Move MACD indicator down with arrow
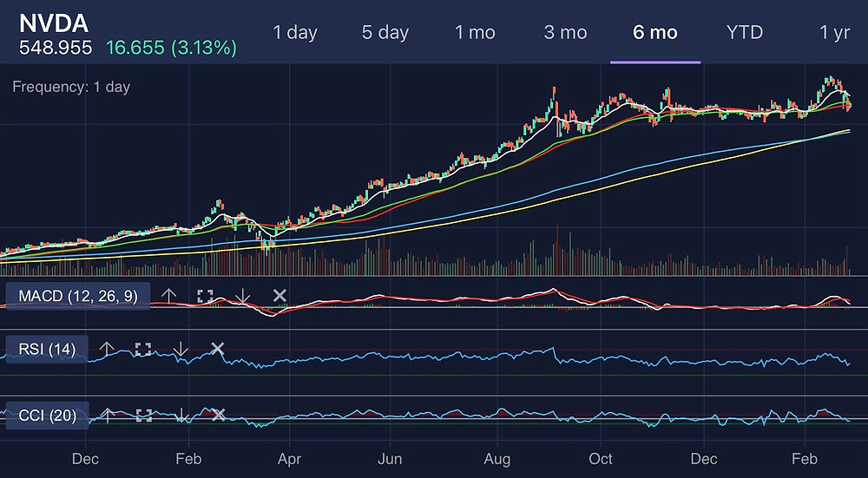This screenshot has width=868, height=478. point(242,296)
